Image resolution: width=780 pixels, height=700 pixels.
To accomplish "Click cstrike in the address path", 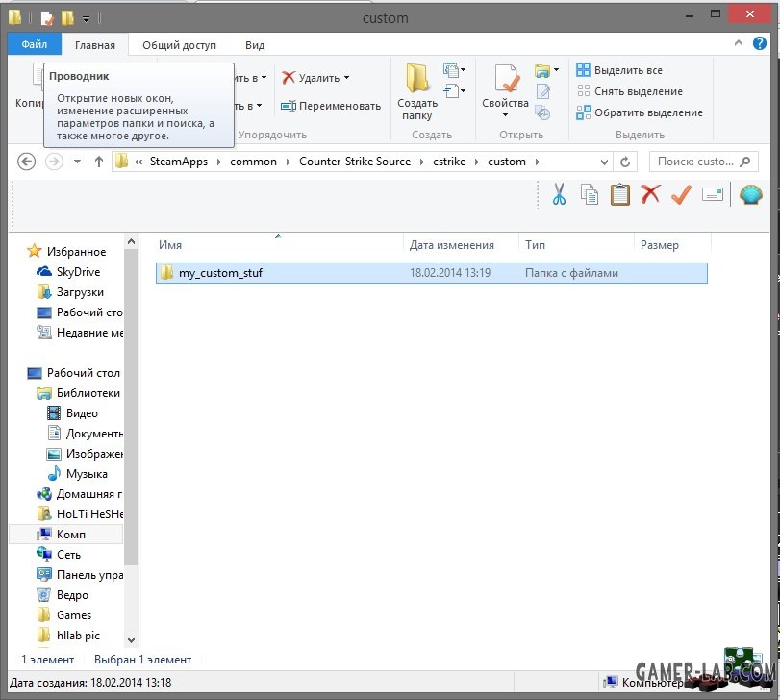I will [x=449, y=162].
